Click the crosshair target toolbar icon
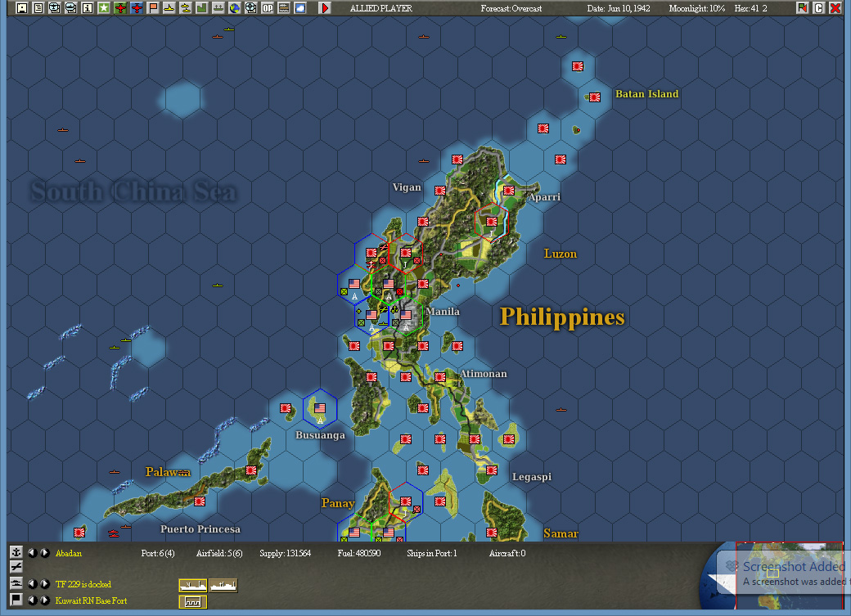 click(250, 7)
